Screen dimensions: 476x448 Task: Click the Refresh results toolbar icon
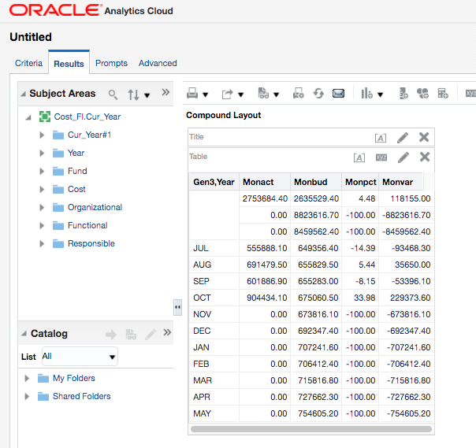coord(318,94)
